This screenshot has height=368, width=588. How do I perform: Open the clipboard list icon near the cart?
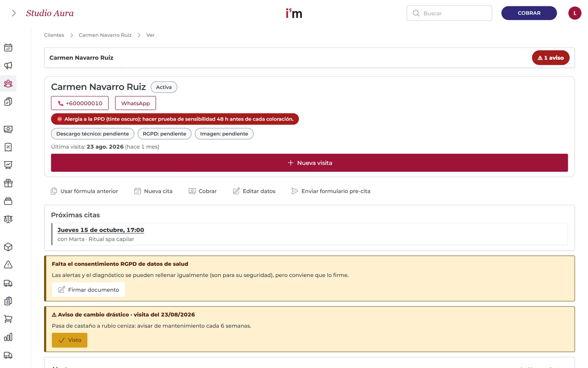point(8,301)
